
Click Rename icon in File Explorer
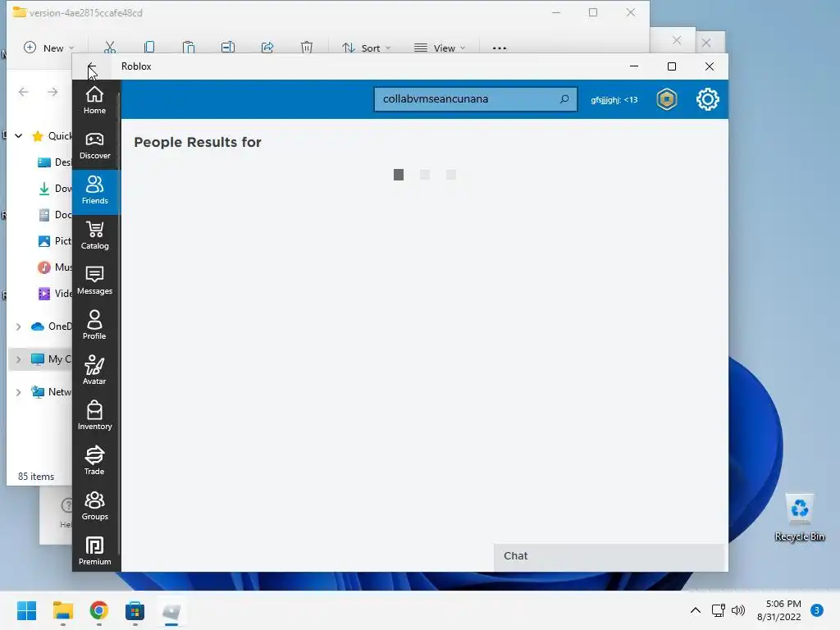(228, 48)
